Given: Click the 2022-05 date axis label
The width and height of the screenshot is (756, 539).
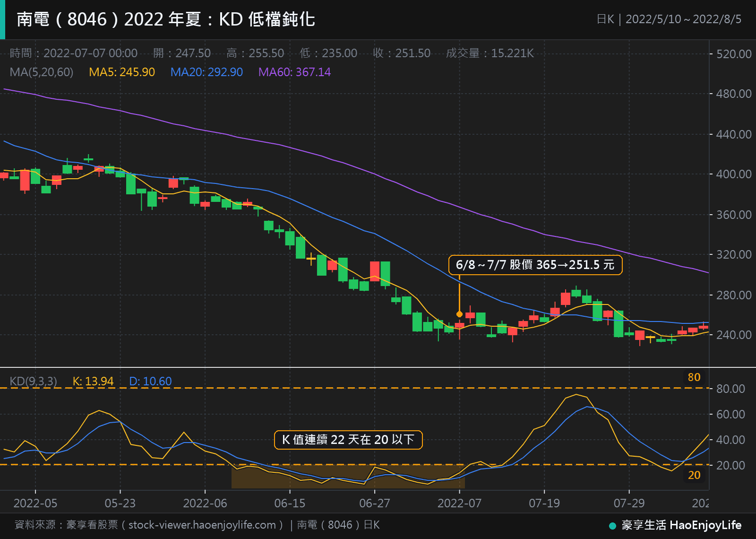Looking at the screenshot, I should [35, 503].
